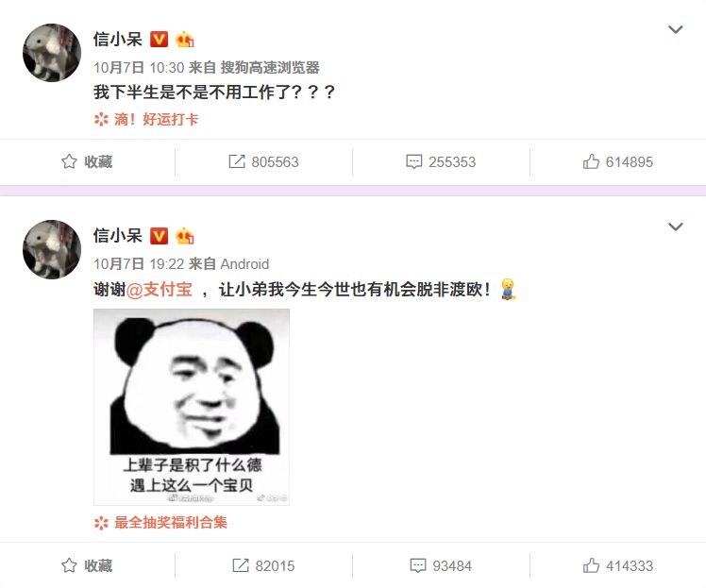The height and width of the screenshot is (588, 706).
Task: Repost the first post showing 805563
Action: click(x=263, y=161)
